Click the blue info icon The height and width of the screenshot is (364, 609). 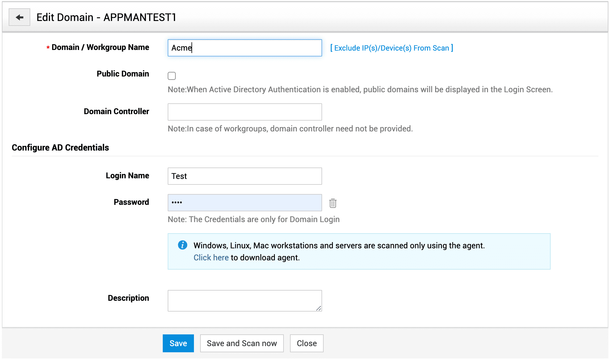click(183, 245)
